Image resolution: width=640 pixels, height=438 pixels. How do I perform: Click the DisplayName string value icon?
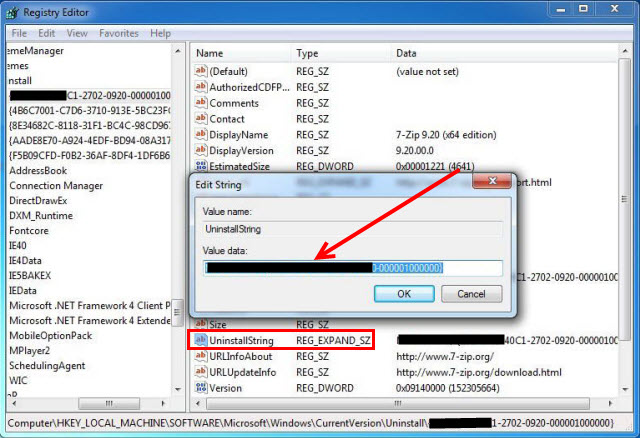(199, 135)
